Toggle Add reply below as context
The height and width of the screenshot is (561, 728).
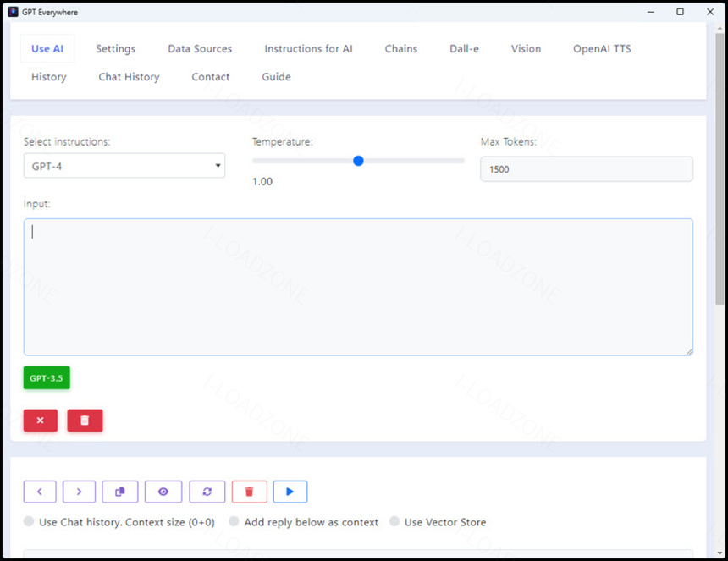tap(234, 521)
